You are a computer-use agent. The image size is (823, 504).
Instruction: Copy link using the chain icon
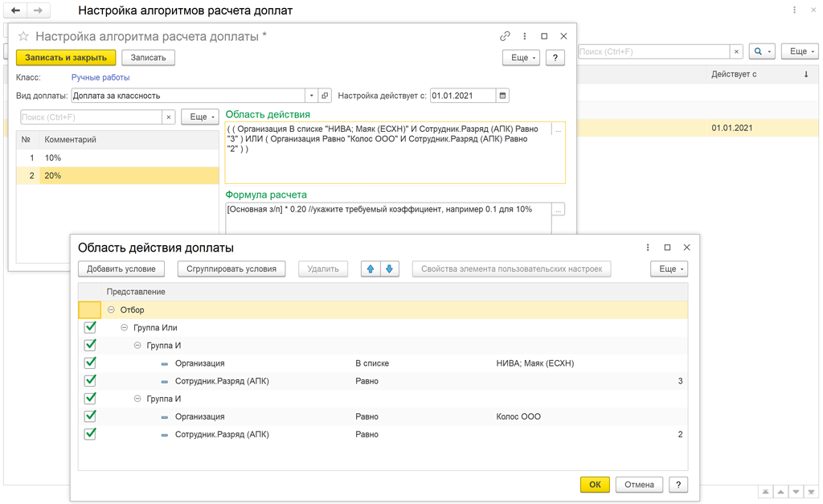click(505, 36)
